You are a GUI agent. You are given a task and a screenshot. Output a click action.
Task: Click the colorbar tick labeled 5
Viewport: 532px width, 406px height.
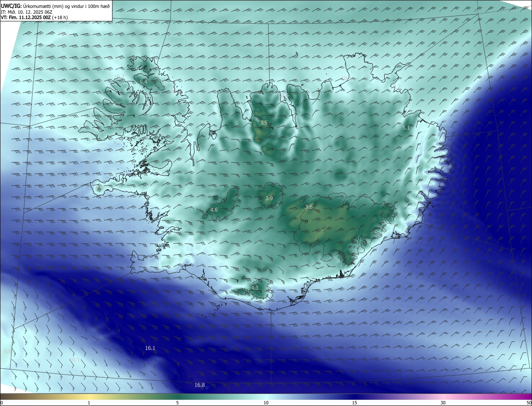point(177,403)
